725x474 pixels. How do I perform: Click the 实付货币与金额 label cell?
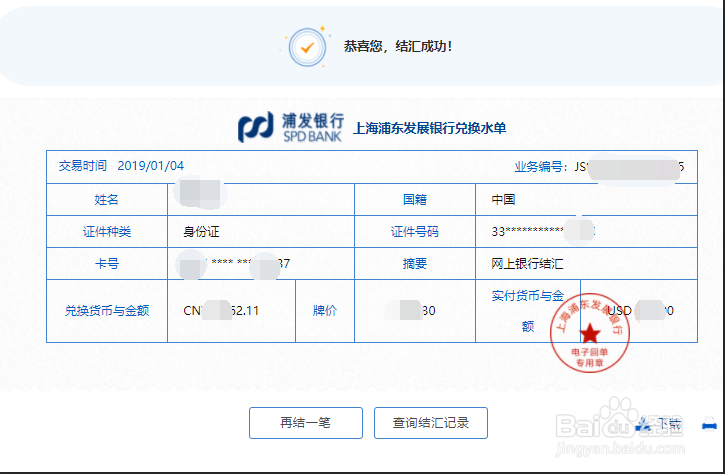tap(528, 311)
